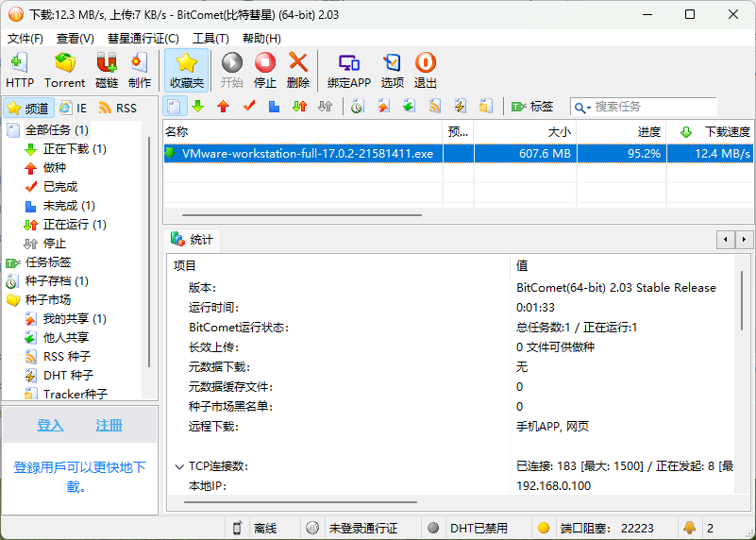Click the left arrow beside the 统计 tab bar
The image size is (756, 540).
click(726, 239)
